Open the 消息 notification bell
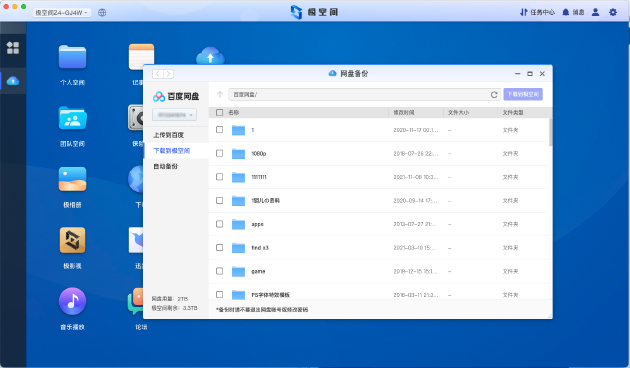Image resolution: width=630 pixels, height=368 pixels. (x=573, y=12)
